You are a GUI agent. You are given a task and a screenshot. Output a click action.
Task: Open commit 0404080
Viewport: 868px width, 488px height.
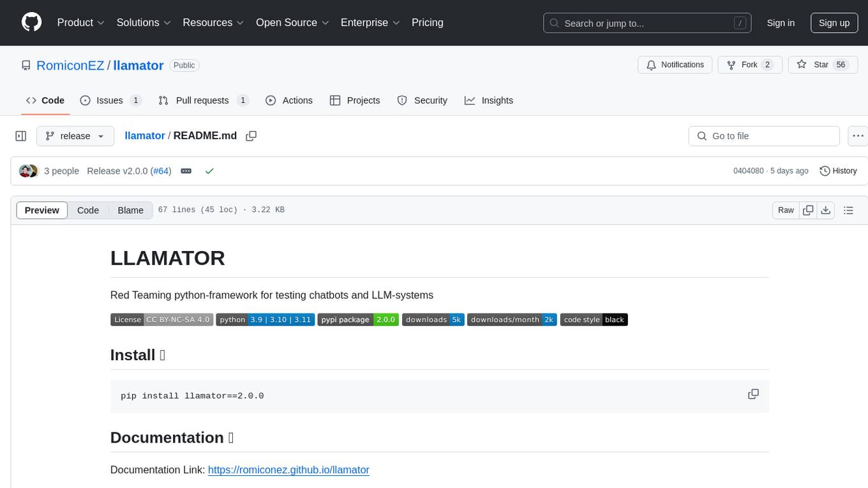pyautogui.click(x=749, y=171)
